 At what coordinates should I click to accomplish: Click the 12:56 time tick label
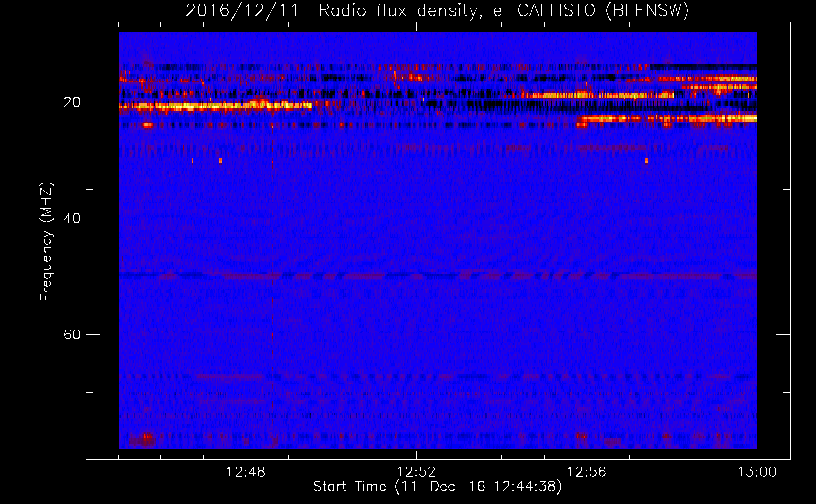[587, 472]
